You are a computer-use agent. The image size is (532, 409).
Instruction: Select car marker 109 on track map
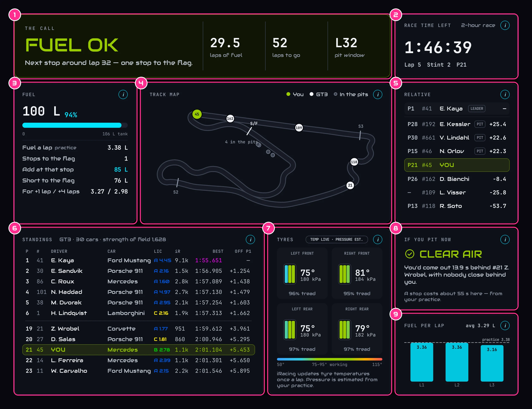299,128
